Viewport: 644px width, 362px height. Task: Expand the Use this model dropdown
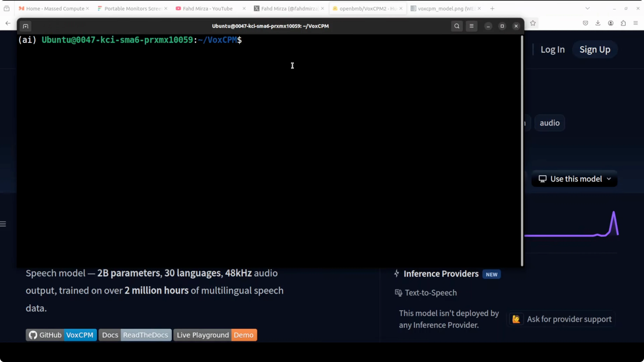coord(574,179)
